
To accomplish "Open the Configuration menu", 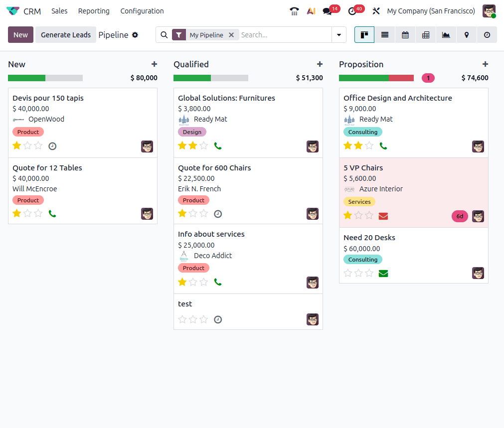I will pos(142,11).
